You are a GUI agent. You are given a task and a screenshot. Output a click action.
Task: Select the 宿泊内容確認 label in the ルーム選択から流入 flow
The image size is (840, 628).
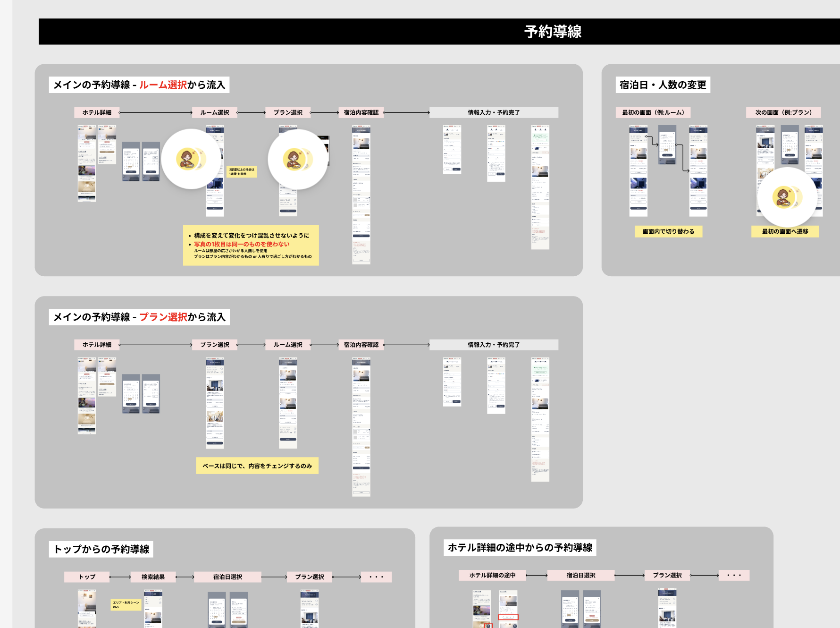[361, 112]
